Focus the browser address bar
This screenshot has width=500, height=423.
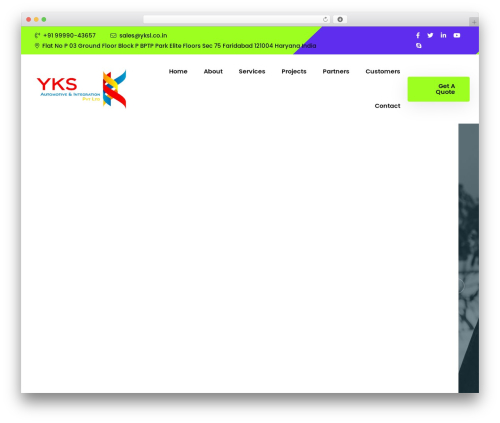pos(237,19)
